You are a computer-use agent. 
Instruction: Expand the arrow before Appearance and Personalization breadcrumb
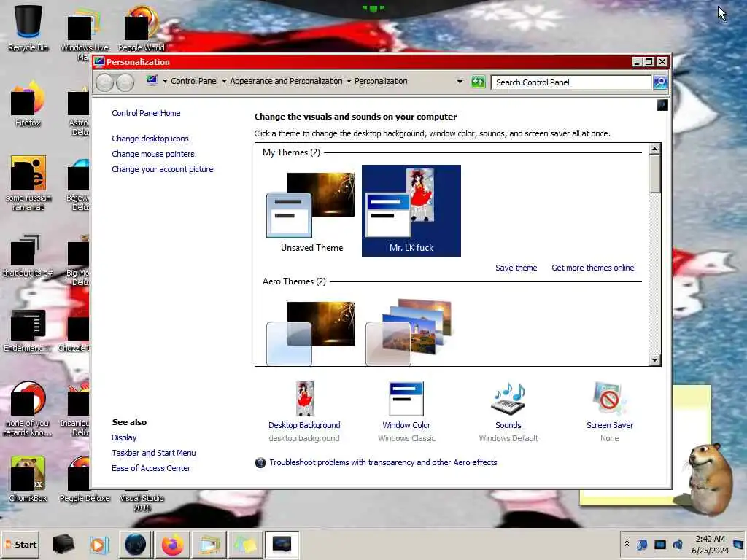pyautogui.click(x=224, y=82)
